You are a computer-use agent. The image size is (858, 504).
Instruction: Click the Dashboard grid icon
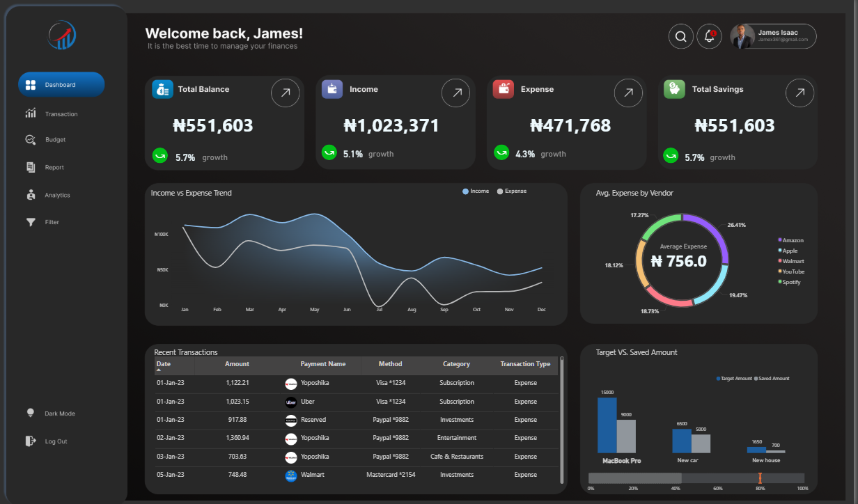(x=31, y=85)
